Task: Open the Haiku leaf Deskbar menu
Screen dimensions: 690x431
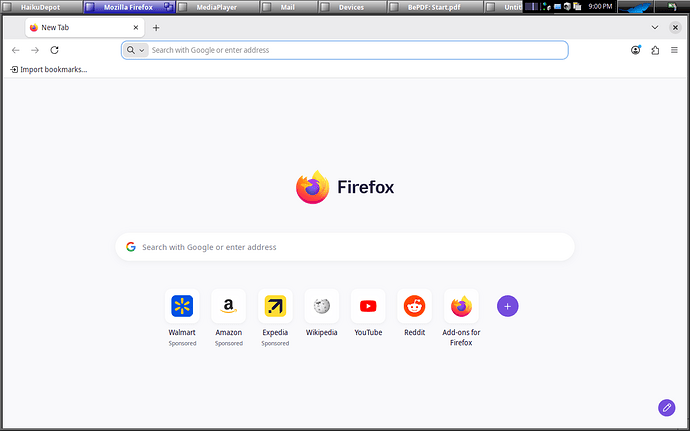Action: pos(635,7)
